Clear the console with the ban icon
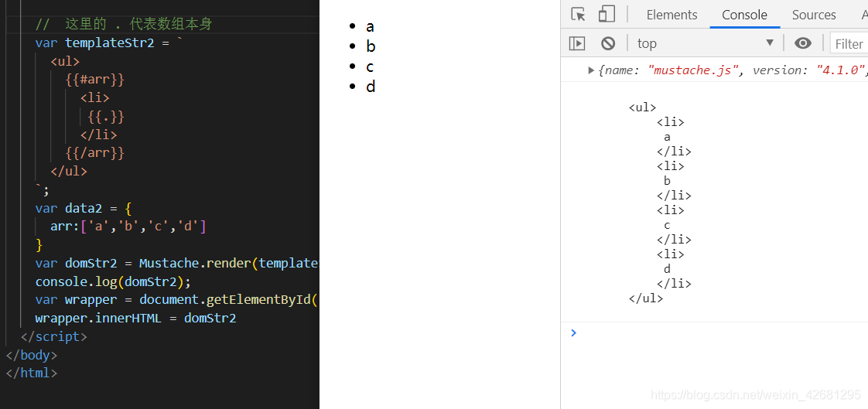The width and height of the screenshot is (868, 409). 608,43
